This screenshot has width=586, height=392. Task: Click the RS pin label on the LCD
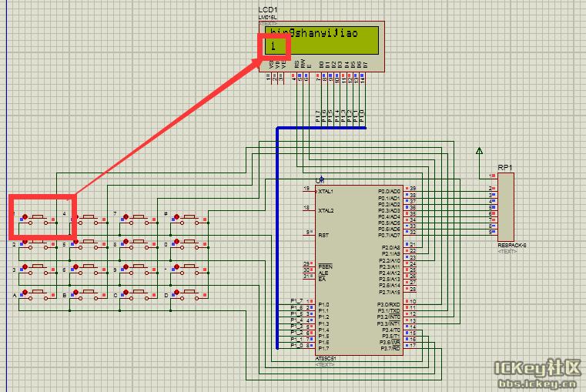[x=296, y=64]
